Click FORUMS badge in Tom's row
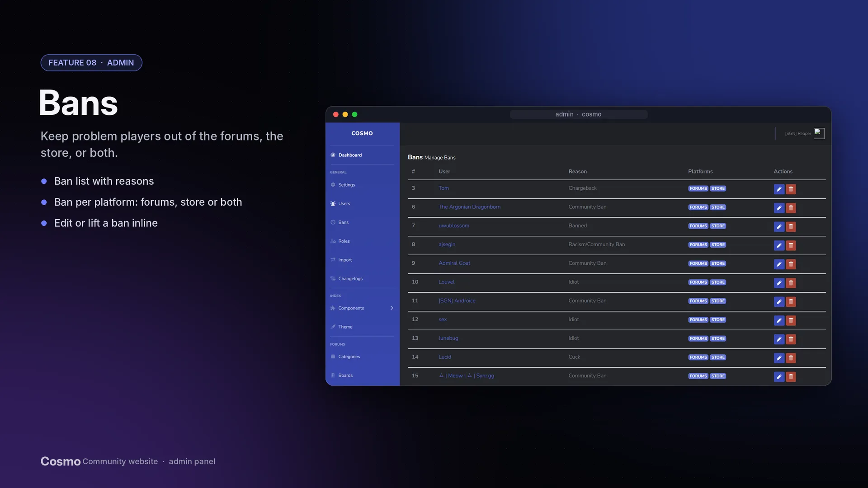This screenshot has width=868, height=488. tap(698, 188)
